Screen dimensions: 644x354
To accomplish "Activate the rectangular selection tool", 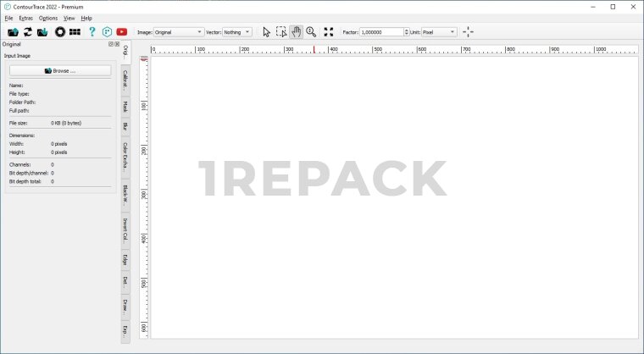I will [281, 31].
